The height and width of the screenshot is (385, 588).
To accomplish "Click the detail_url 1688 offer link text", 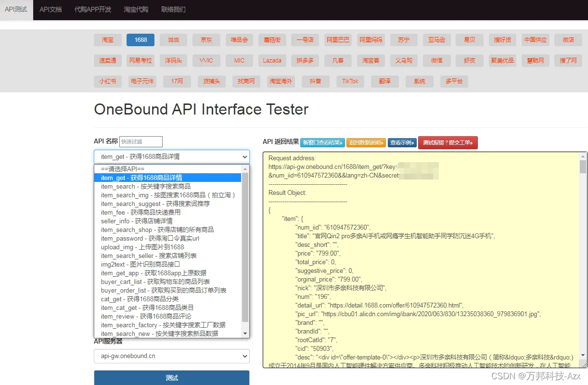I will coord(395,305).
